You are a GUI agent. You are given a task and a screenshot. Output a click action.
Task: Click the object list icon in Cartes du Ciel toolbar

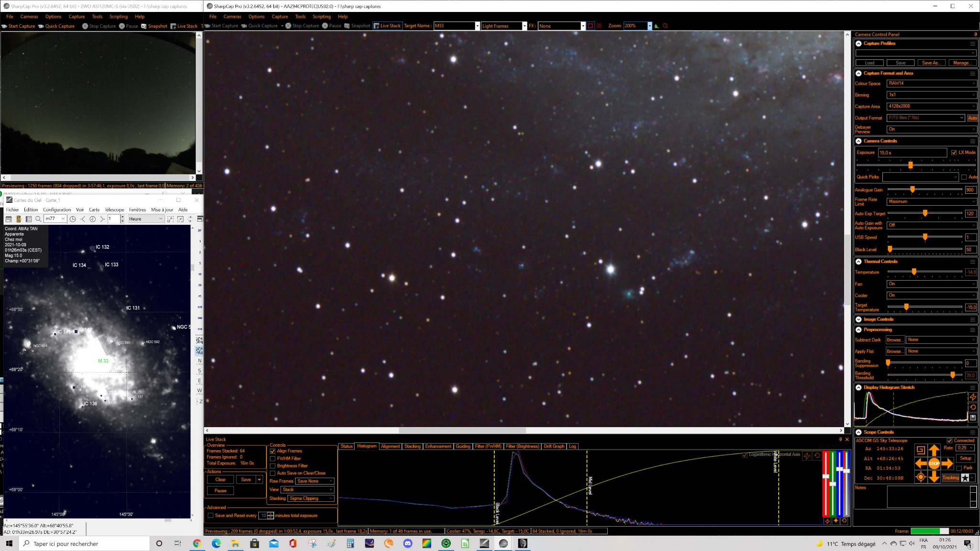[29, 219]
